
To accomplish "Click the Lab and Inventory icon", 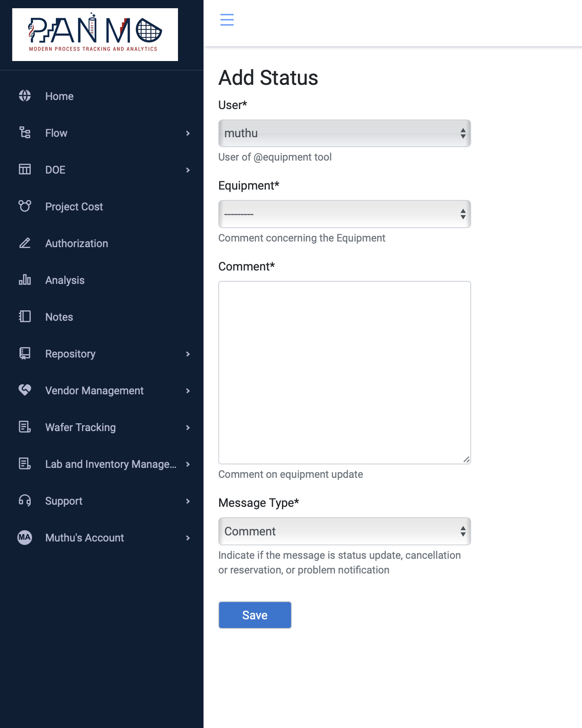I will (x=25, y=464).
